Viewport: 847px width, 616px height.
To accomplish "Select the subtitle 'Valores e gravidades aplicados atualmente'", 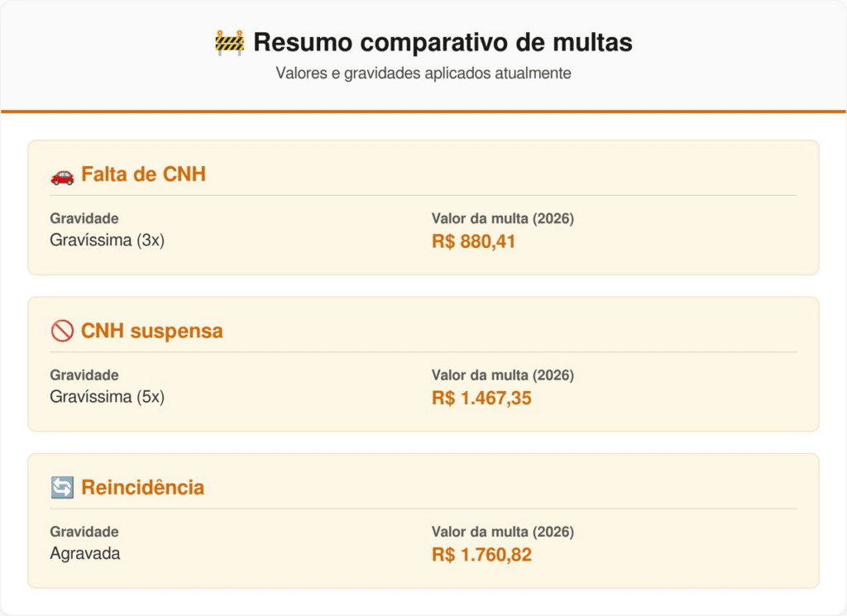I will (423, 73).
